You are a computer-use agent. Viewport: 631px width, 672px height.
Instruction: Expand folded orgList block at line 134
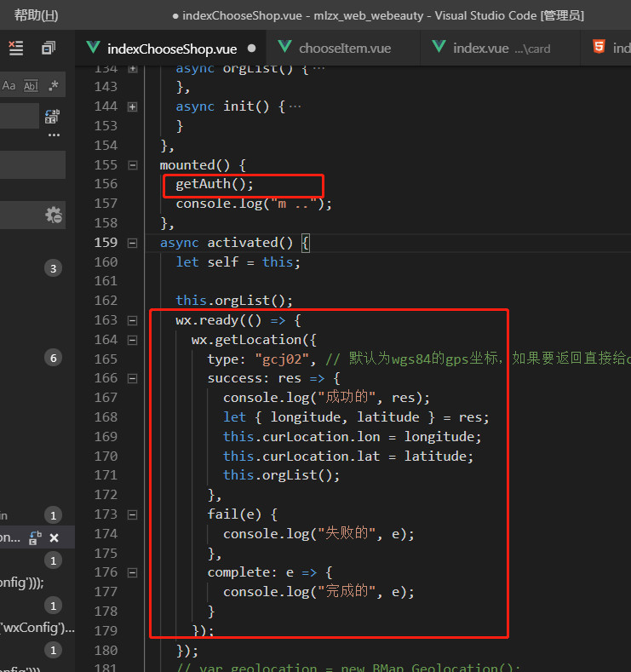(133, 69)
